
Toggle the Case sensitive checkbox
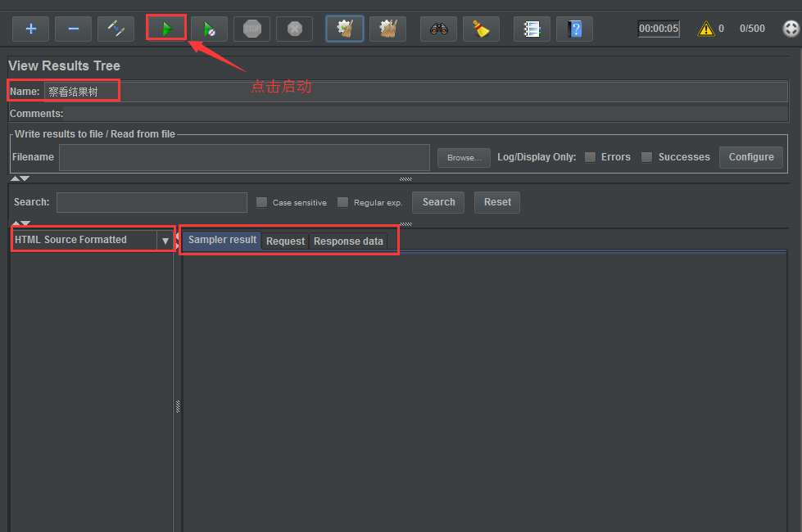pyautogui.click(x=261, y=202)
